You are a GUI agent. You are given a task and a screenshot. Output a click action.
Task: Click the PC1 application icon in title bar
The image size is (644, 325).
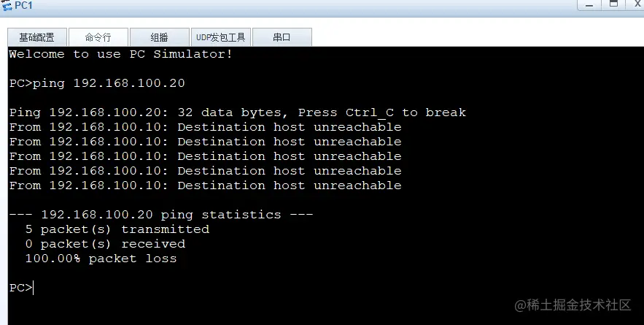[7, 6]
